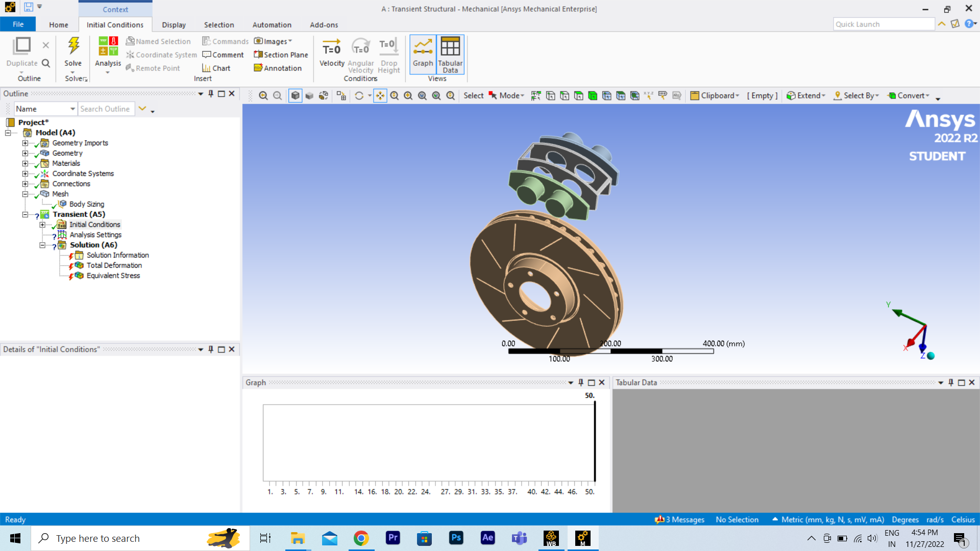Select the Total Deformation result item

114,265
